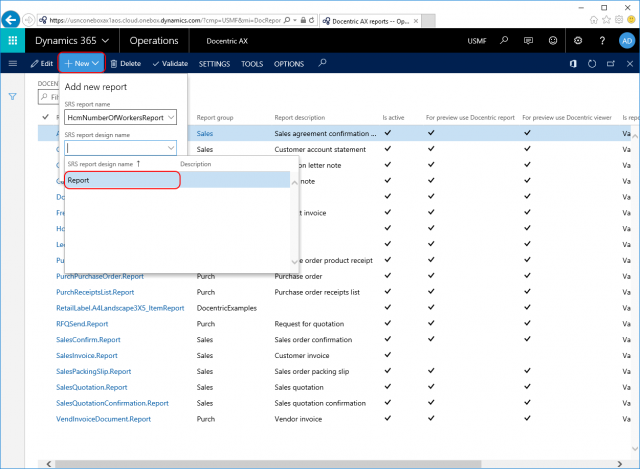640x469 pixels.
Task: Click the Edit pencil button
Action: click(x=42, y=63)
